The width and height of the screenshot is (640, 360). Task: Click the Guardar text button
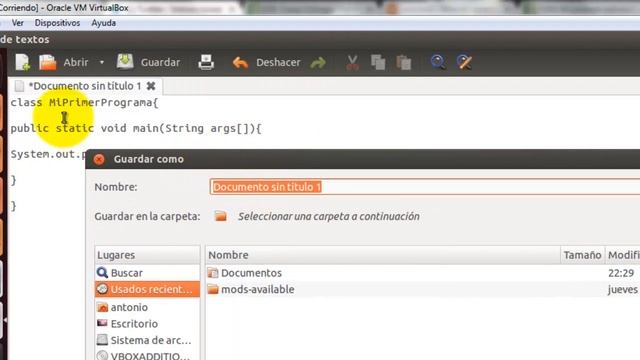tap(160, 62)
